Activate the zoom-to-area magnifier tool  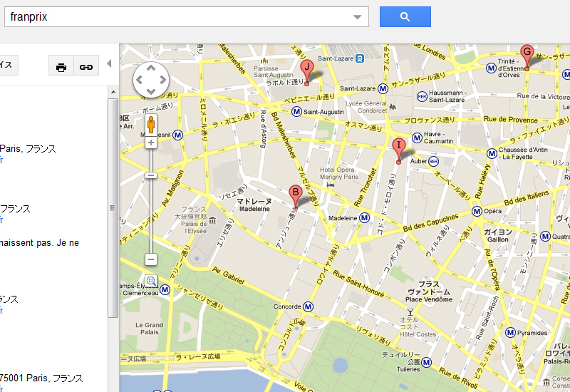pos(151,281)
